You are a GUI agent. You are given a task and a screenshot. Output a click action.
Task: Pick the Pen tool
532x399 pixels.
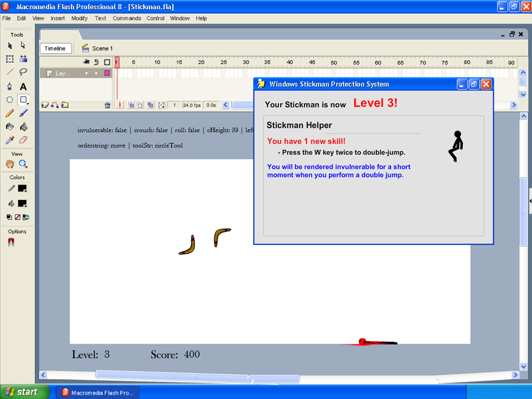pyautogui.click(x=10, y=86)
